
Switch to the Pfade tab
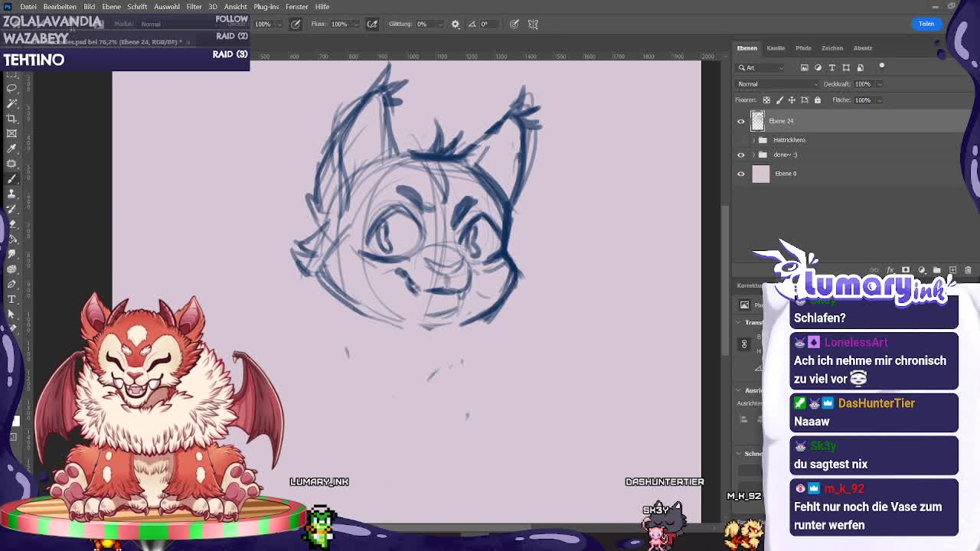coord(803,48)
